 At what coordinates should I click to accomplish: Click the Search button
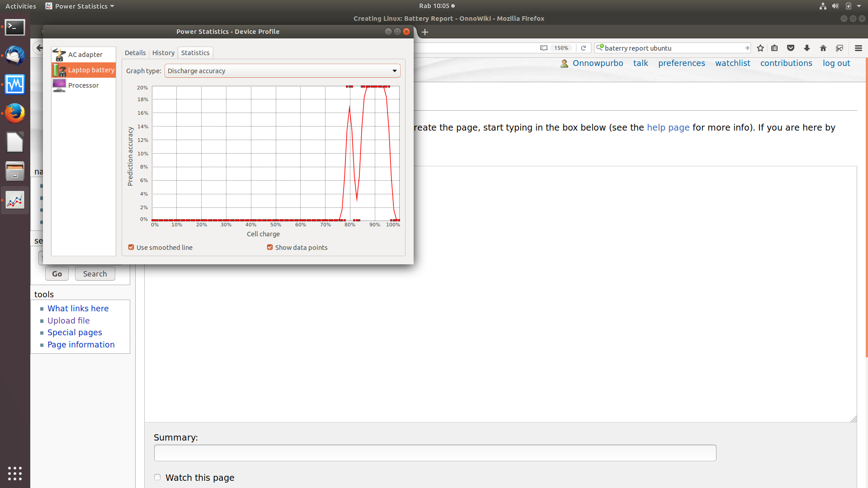95,274
